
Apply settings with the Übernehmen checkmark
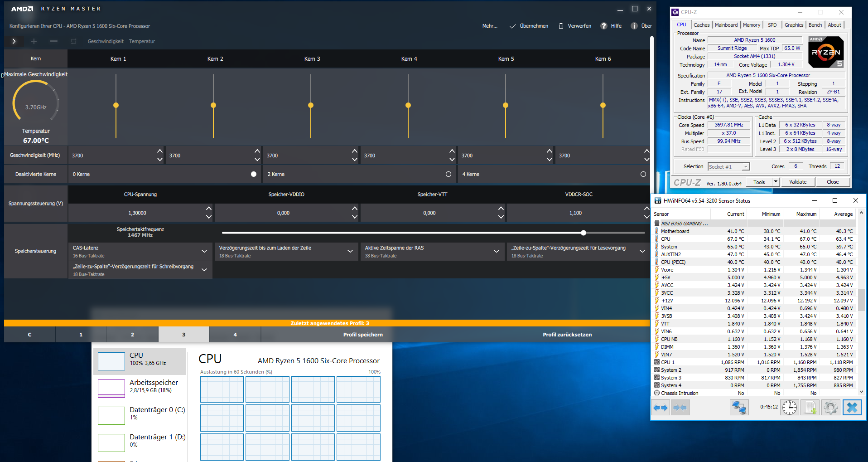click(x=513, y=26)
